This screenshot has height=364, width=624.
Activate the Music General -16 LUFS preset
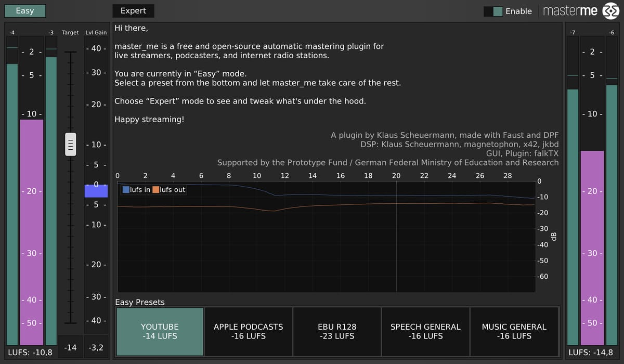(514, 331)
